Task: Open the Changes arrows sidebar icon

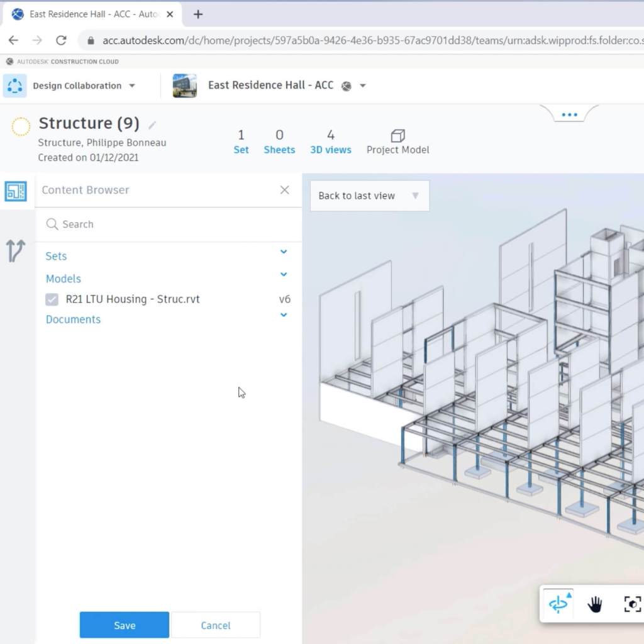Action: coord(16,251)
